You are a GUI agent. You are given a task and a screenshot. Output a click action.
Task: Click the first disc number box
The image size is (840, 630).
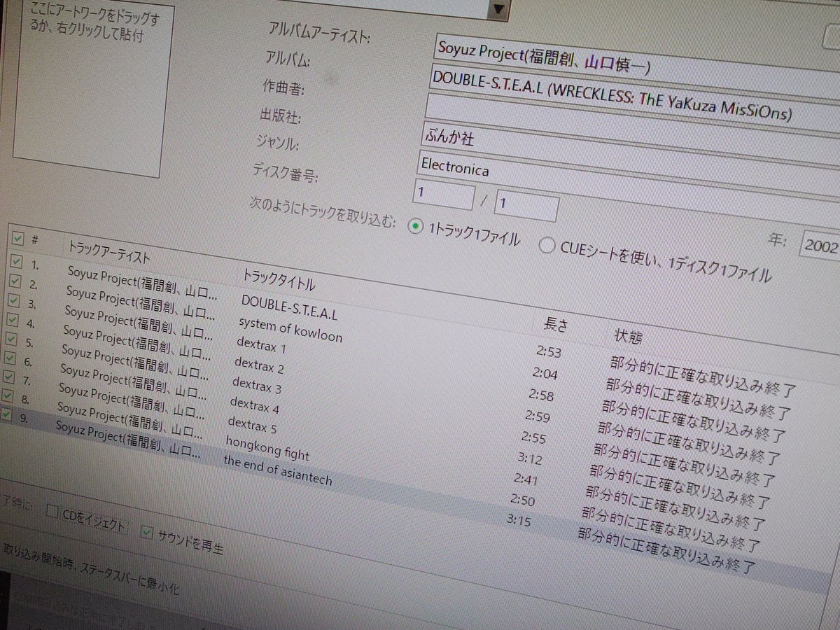click(444, 194)
